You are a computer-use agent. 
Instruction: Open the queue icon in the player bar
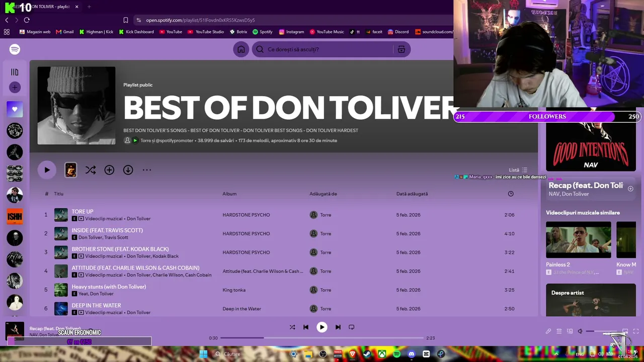[559, 331]
